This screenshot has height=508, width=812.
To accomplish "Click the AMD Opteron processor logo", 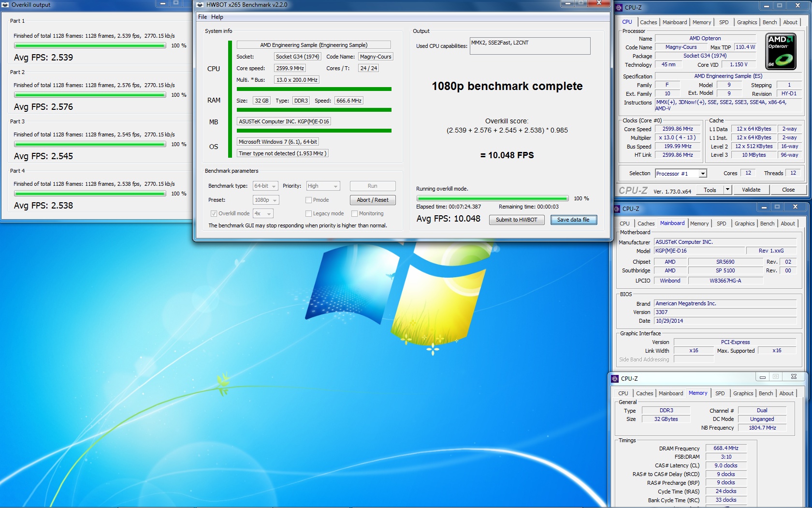I will tap(781, 51).
